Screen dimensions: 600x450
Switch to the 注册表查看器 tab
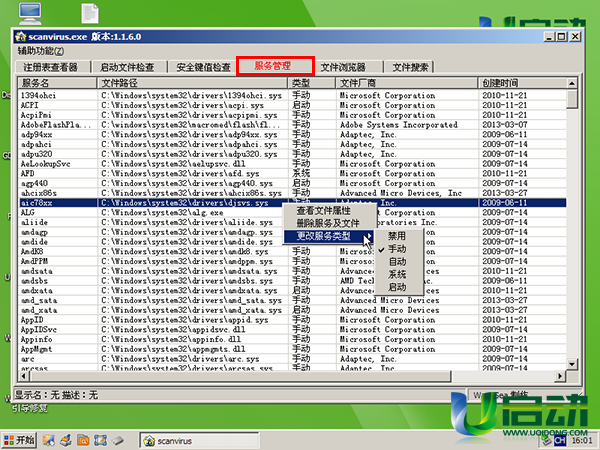(x=51, y=67)
